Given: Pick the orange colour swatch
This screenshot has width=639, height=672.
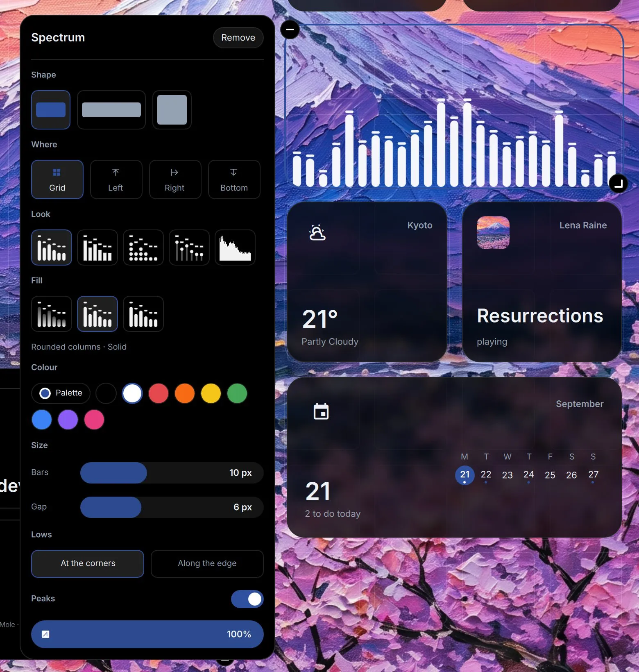Looking at the screenshot, I should click(x=185, y=393).
